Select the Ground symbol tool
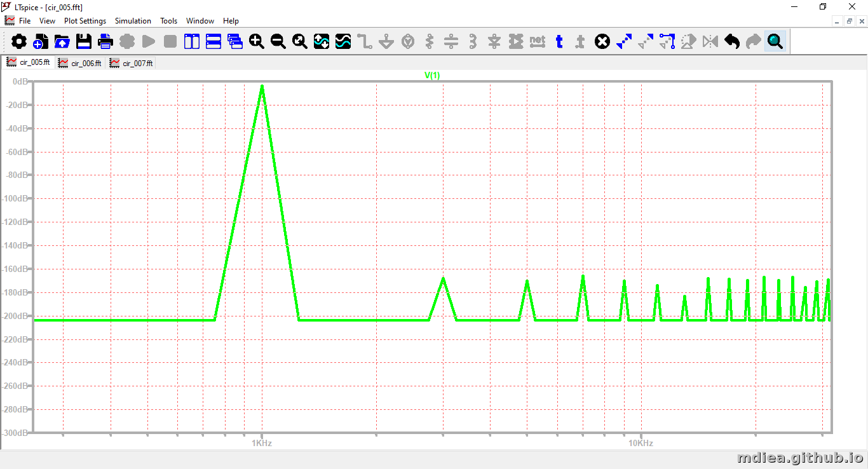 point(386,42)
